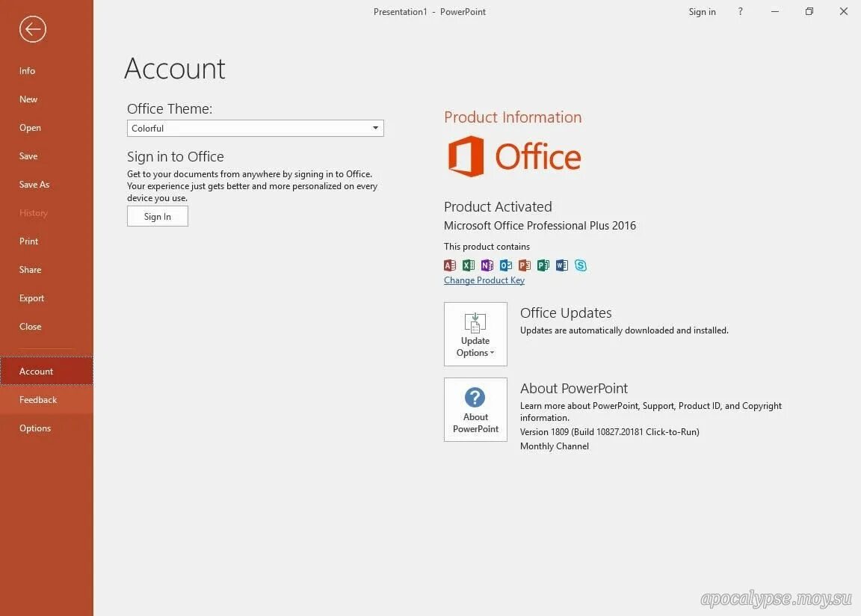
Task: Open the Print page
Action: 46,241
